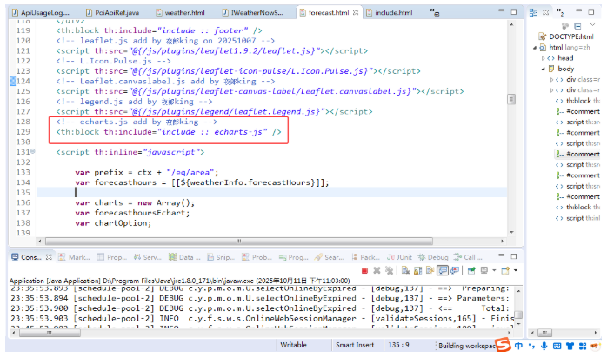Image resolution: width=607 pixels, height=364 pixels.
Task: Toggle Word Wrap in the console toolbar
Action: (x=430, y=270)
